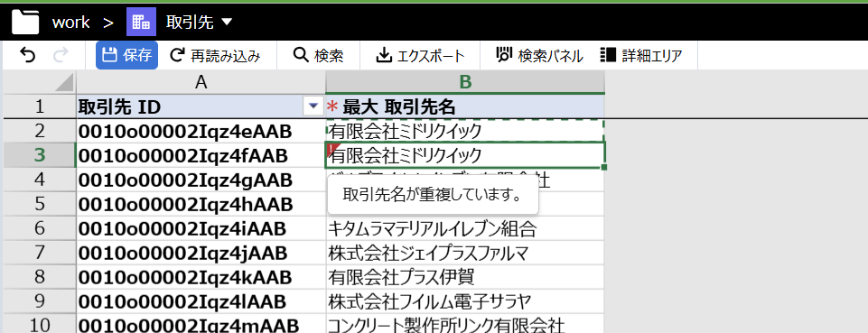This screenshot has width=868, height=333.
Task: Expand the 取引先 dropdown arrow
Action: 227,23
